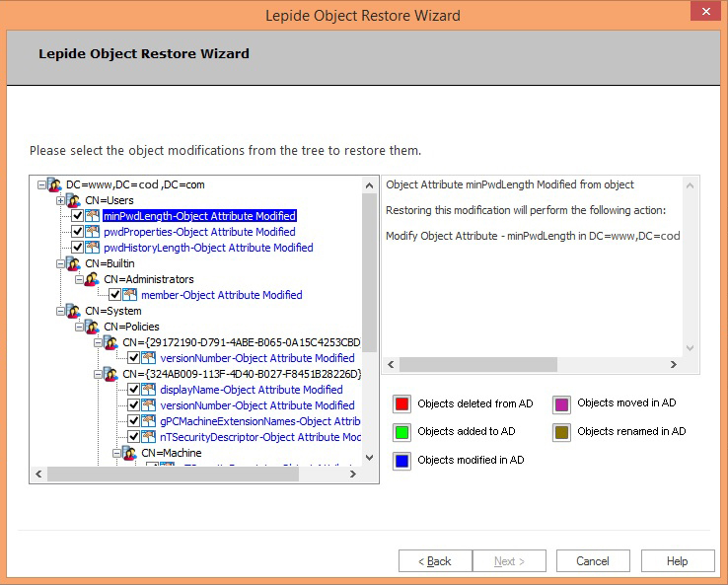Cancel the restore wizard

[x=593, y=561]
